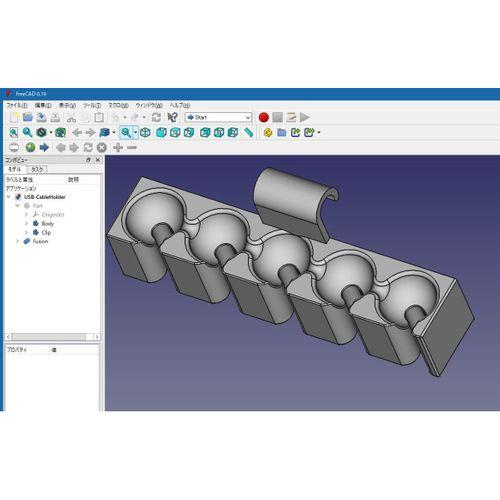The width and height of the screenshot is (500, 500).
Task: Navigate web view forward with blue arrow
Action: (44, 147)
